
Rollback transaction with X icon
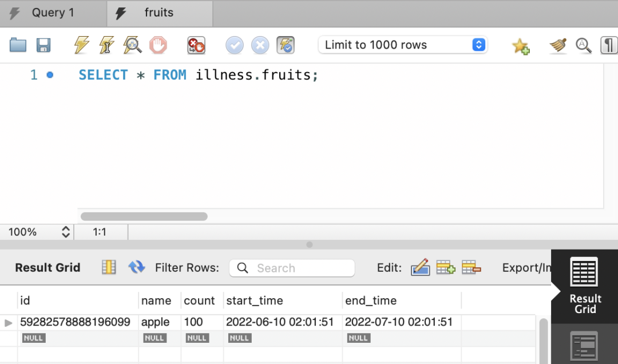point(260,45)
